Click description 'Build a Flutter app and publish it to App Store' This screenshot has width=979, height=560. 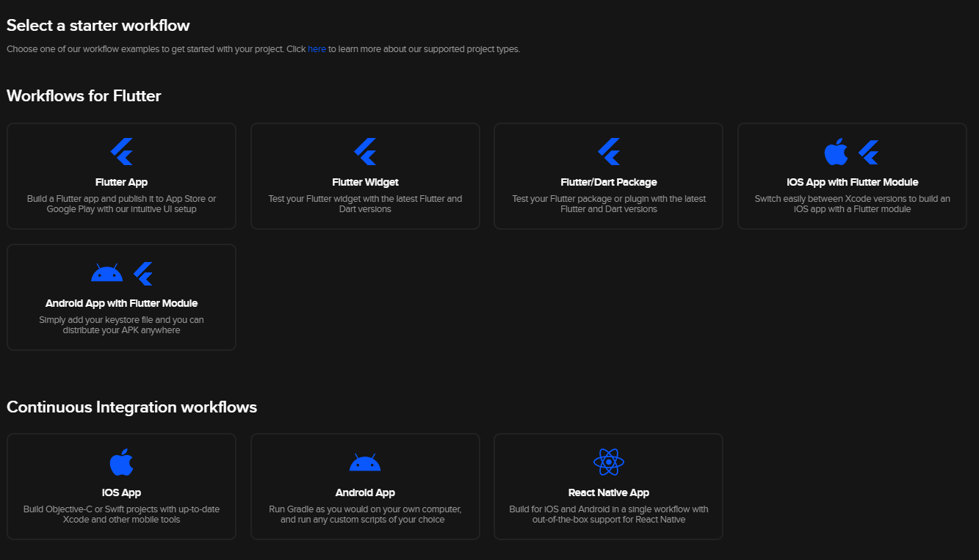click(x=121, y=204)
